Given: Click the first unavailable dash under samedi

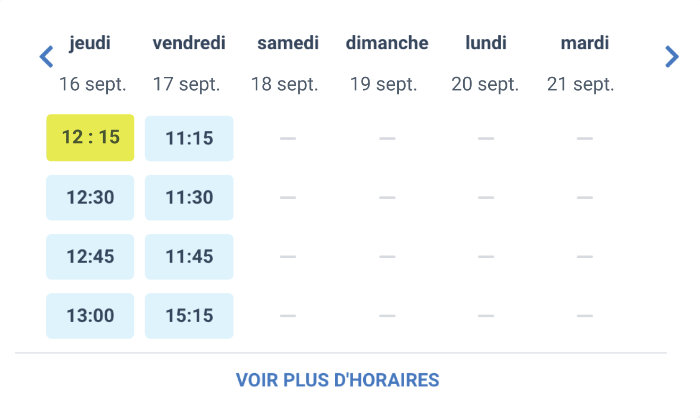Looking at the screenshot, I should (x=288, y=138).
